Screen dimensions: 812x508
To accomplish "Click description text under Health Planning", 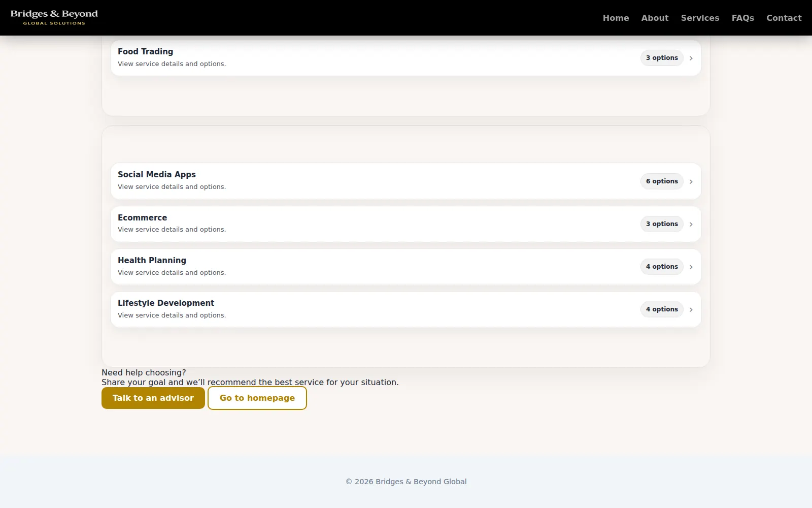I will click(x=172, y=273).
